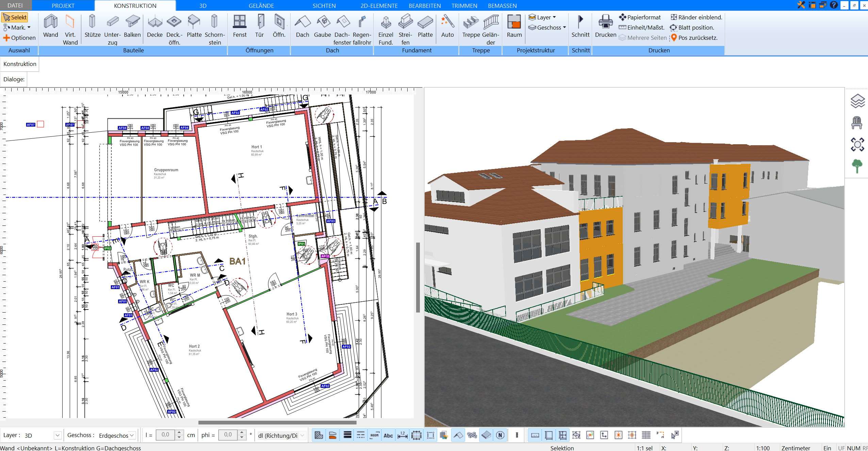Toggle north arrow N button

(500, 435)
